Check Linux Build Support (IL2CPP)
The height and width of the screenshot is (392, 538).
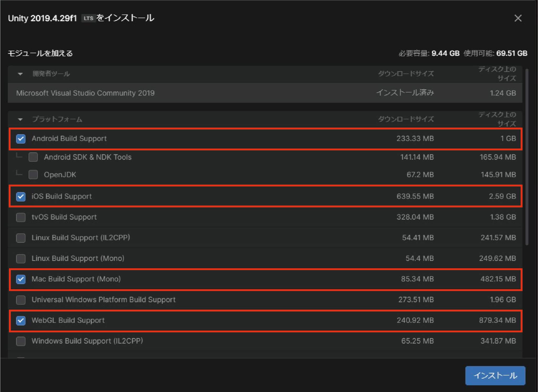tap(21, 238)
